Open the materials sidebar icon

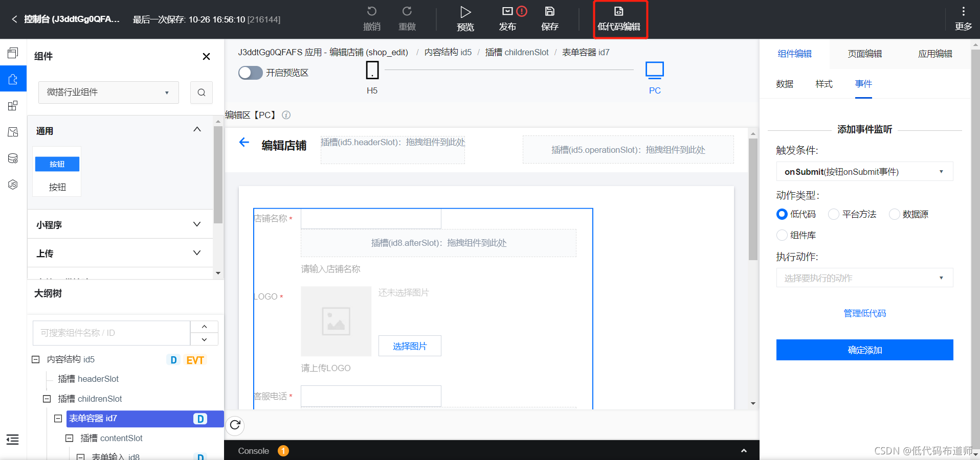click(13, 132)
